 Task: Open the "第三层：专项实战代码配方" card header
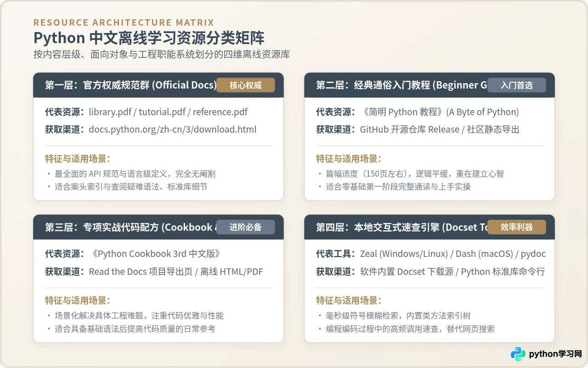158,227
